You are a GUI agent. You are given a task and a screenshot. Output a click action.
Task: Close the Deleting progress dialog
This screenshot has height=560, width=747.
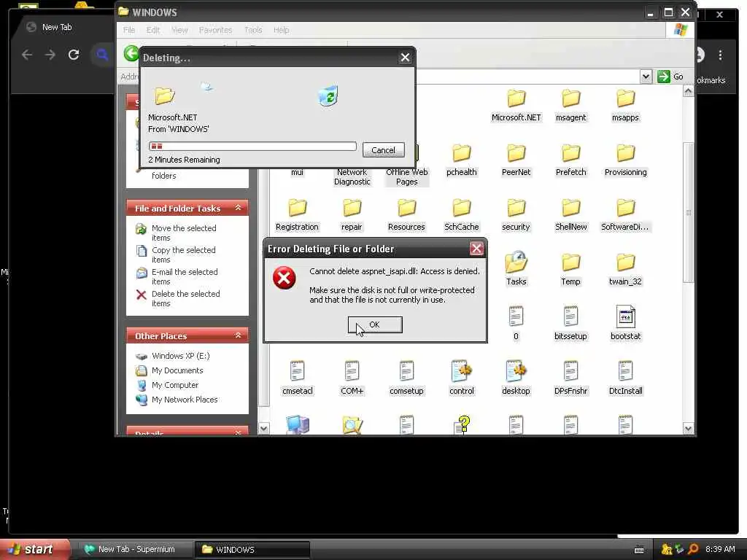(x=405, y=58)
